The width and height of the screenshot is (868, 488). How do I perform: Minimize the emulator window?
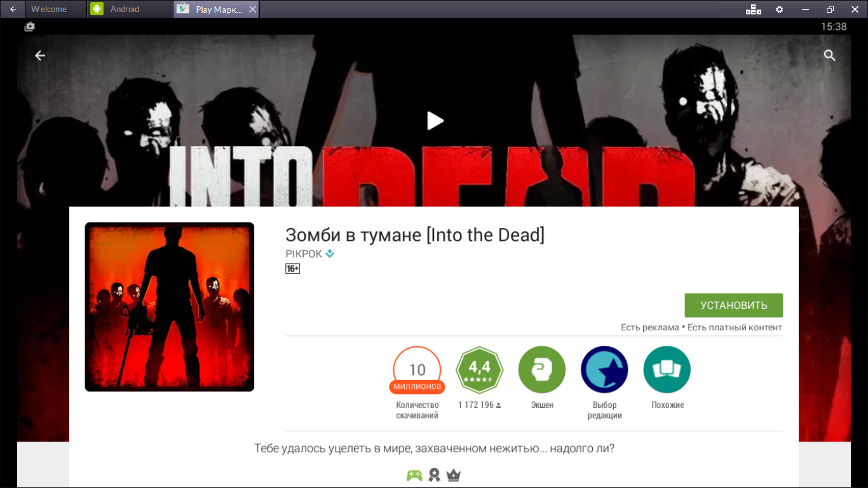[x=806, y=10]
